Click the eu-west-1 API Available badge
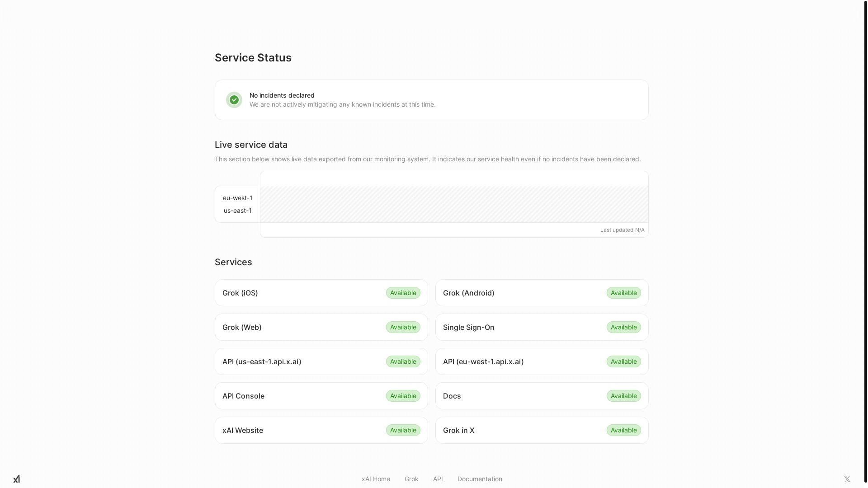This screenshot has width=868, height=488. tap(624, 361)
